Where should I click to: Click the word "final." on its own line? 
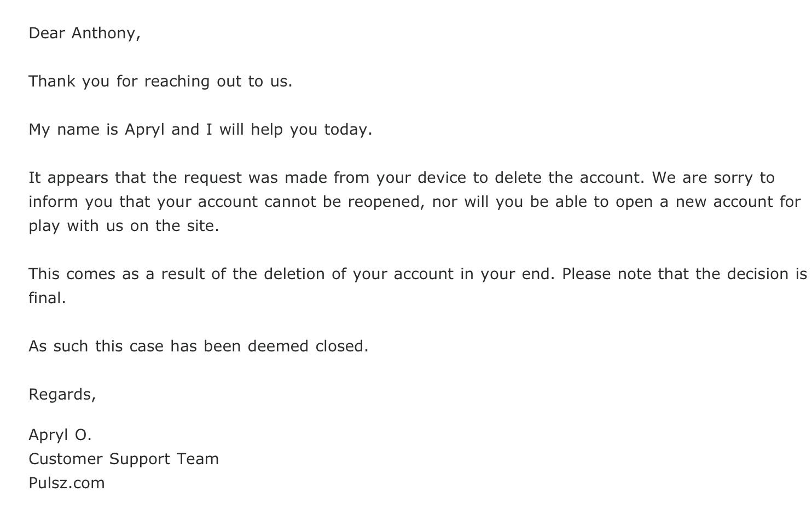coord(47,298)
